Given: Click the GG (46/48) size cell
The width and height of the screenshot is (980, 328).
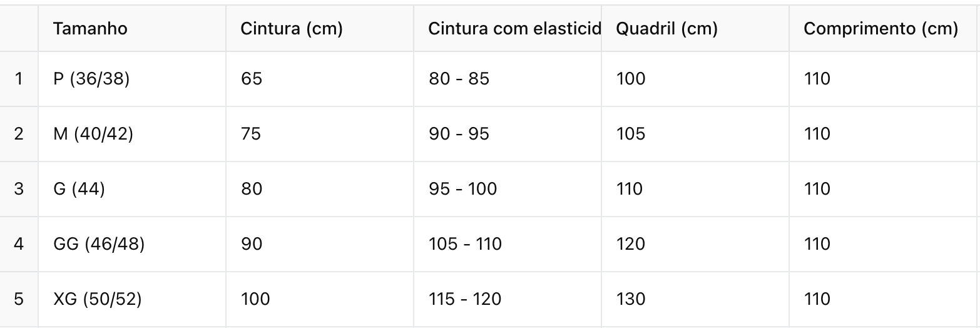Looking at the screenshot, I should pyautogui.click(x=132, y=244).
